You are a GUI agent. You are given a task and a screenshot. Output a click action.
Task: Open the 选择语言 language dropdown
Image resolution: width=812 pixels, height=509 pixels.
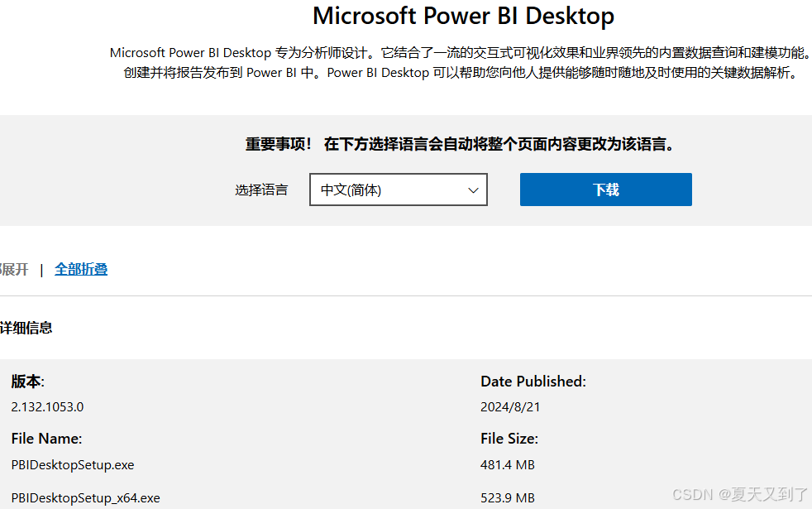point(399,190)
